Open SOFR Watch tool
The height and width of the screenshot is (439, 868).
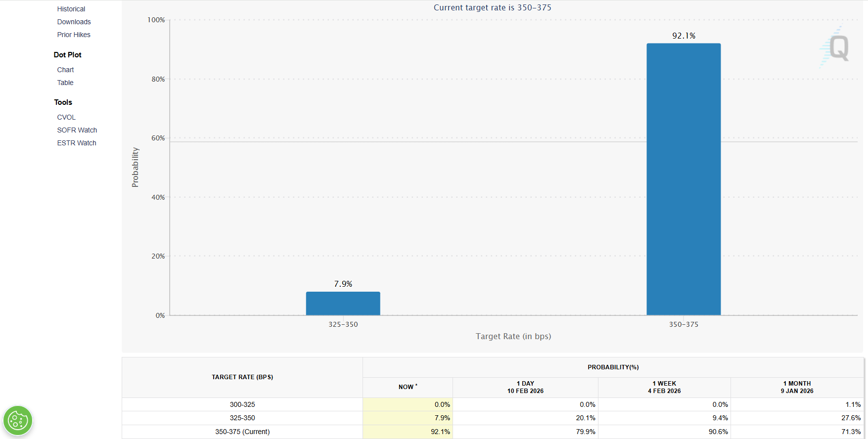tap(77, 130)
